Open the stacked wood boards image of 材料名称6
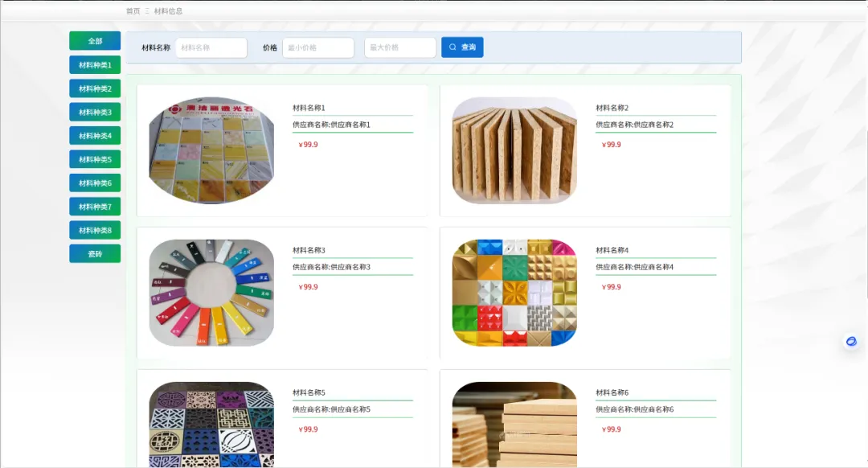The image size is (868, 468). pyautogui.click(x=514, y=425)
